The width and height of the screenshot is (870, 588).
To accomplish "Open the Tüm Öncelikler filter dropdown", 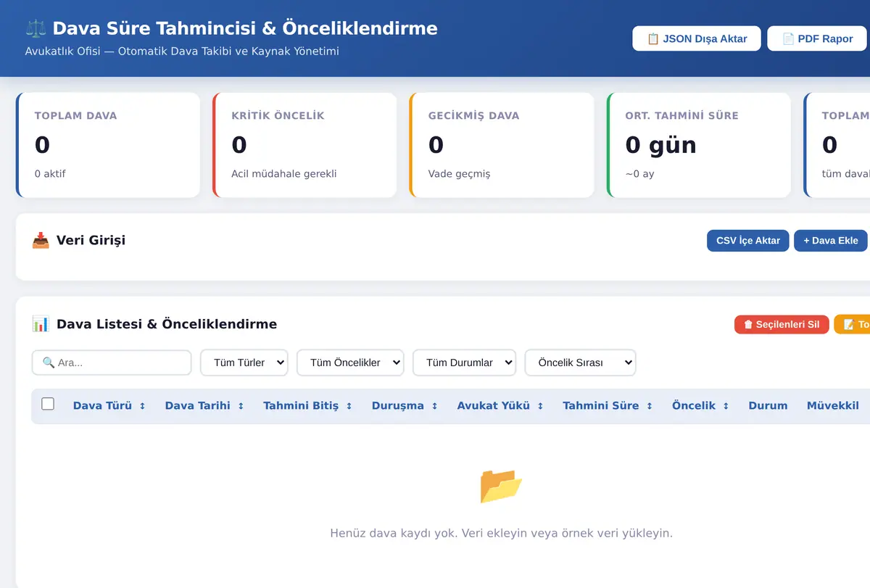I will 350,363.
